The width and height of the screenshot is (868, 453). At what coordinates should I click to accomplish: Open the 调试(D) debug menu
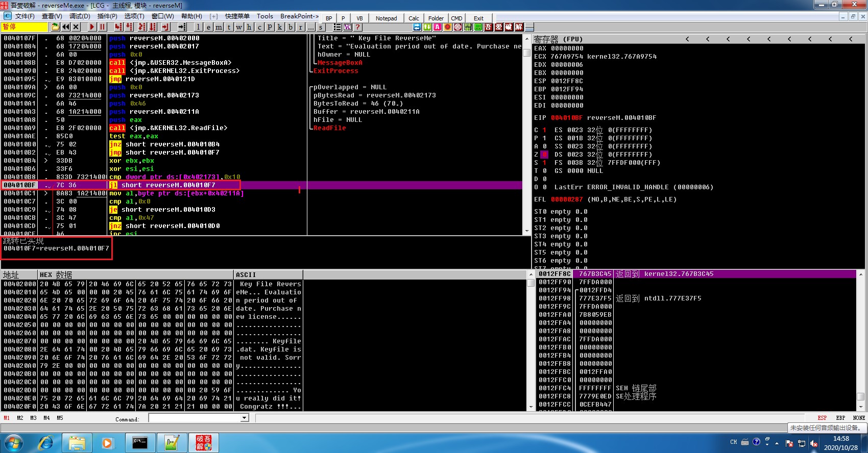coord(79,16)
